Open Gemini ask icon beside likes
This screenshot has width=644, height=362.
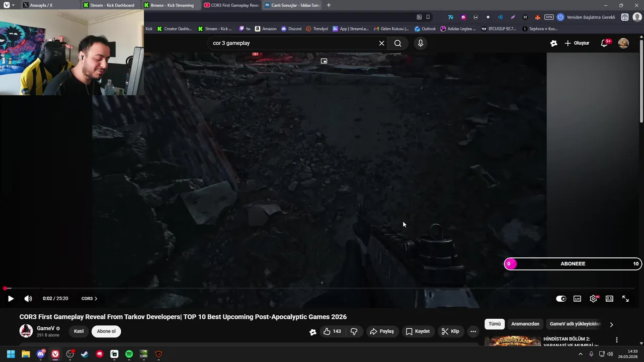(x=312, y=332)
